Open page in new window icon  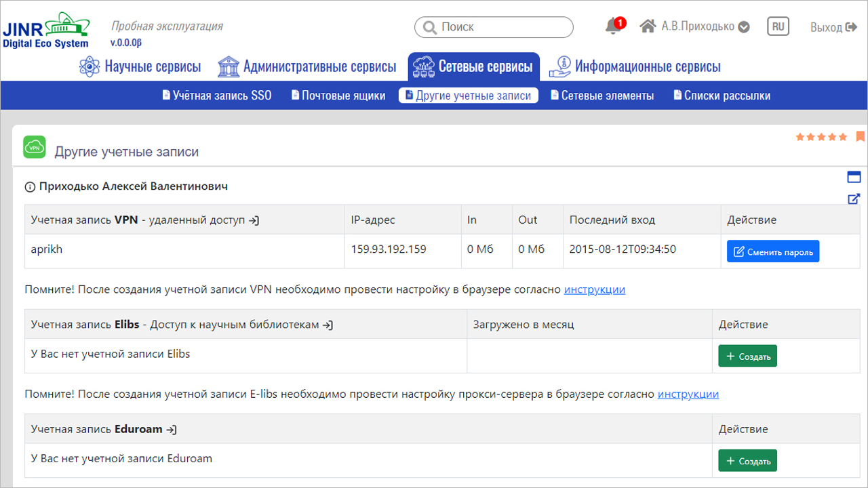click(854, 199)
